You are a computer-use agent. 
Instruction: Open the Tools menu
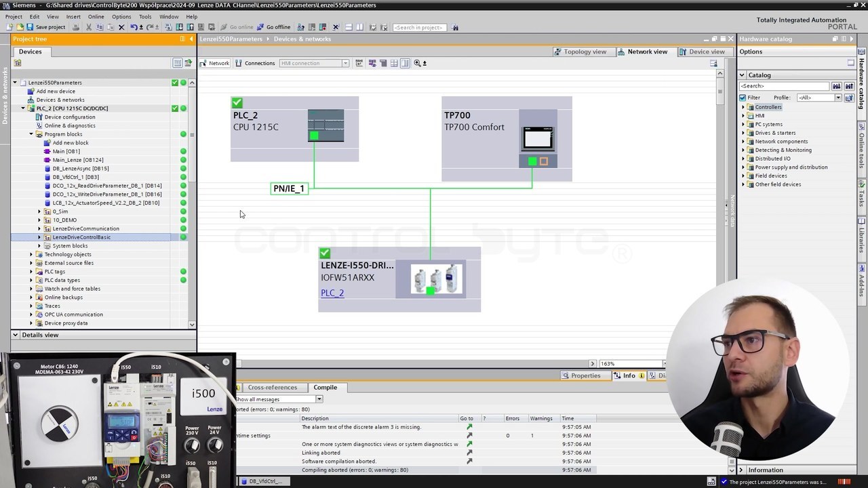[x=145, y=16]
